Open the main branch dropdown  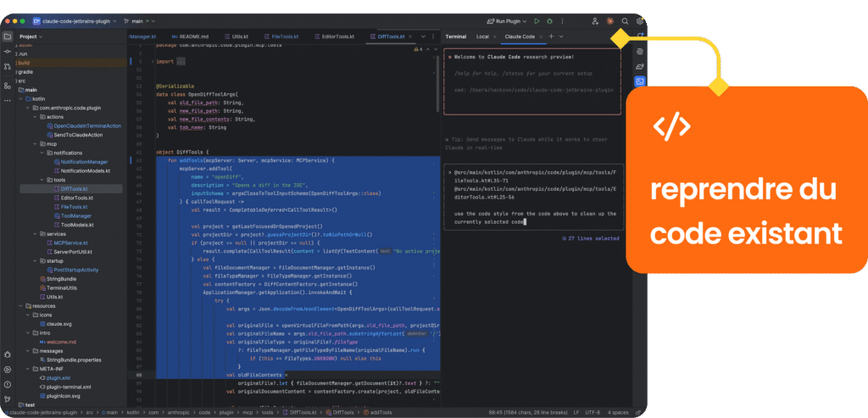coord(140,21)
